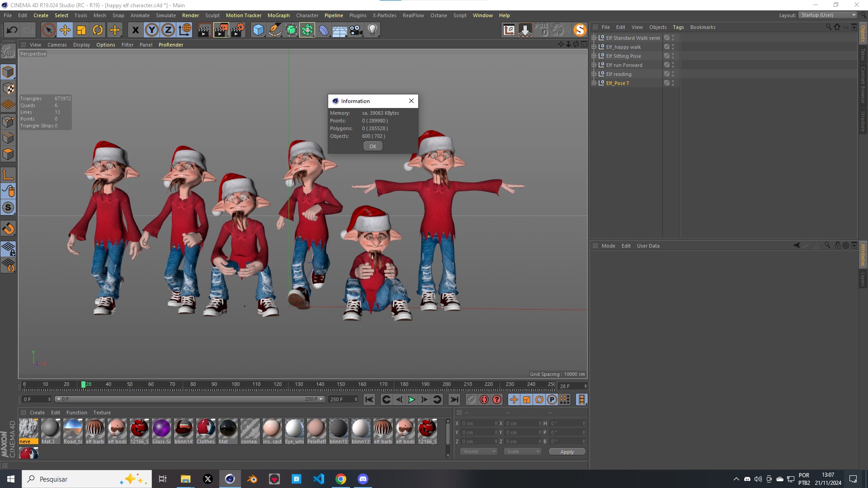
Task: Open the spline Pen tool
Action: (274, 30)
